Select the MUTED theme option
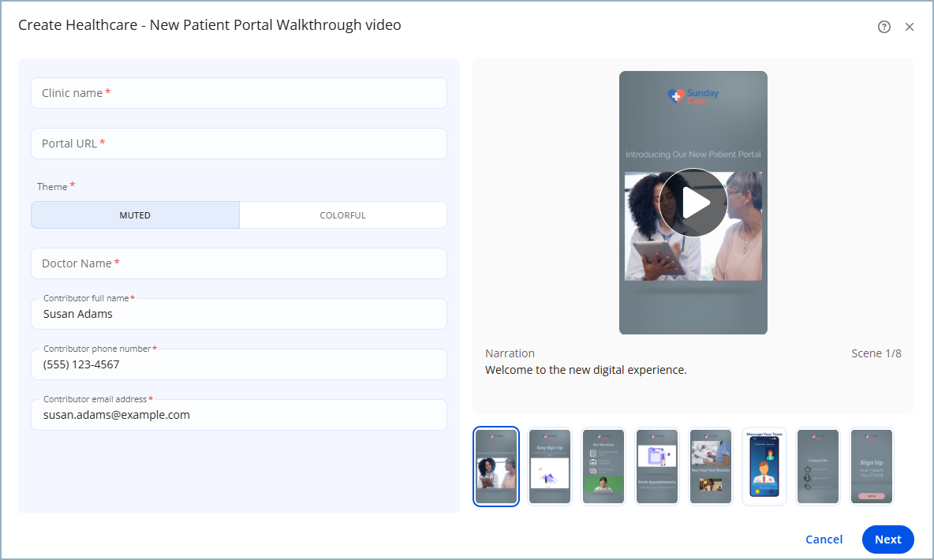The height and width of the screenshot is (560, 934). point(135,215)
